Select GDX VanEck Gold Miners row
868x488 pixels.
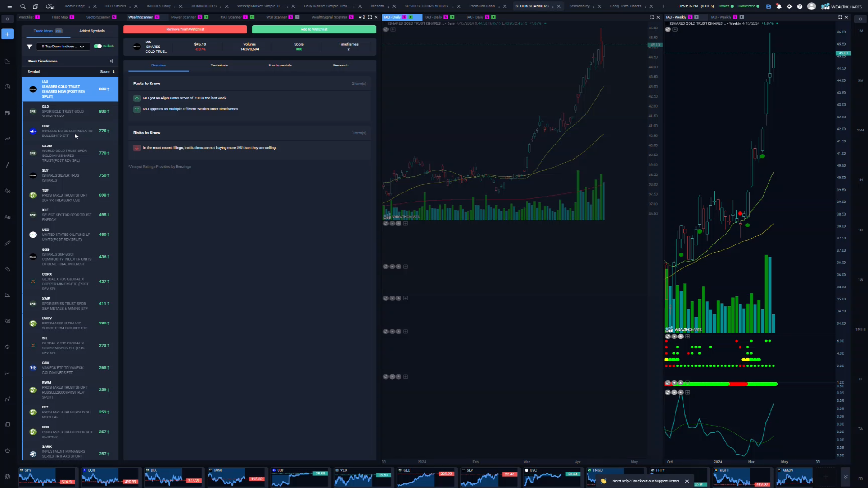tap(70, 368)
